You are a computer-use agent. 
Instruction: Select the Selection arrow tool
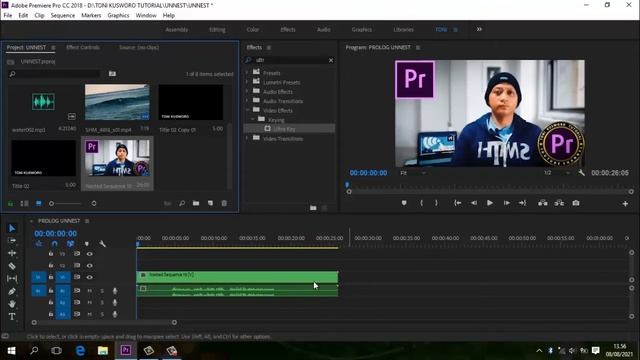click(x=12, y=228)
